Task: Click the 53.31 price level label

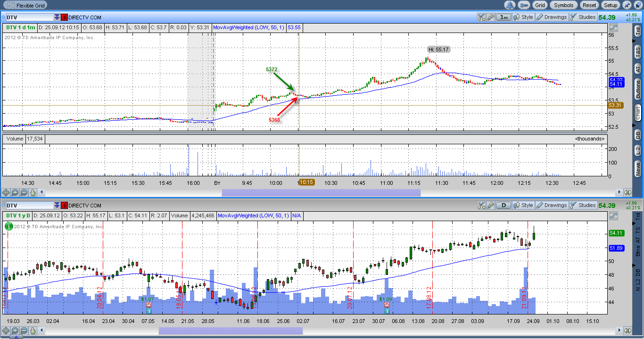Action: [617, 106]
